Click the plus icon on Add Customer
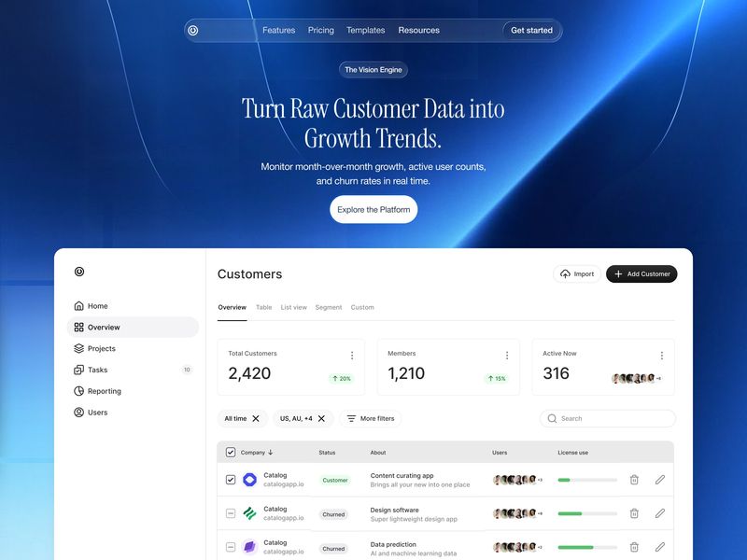Screen dimensions: 747x560 [x=618, y=273]
